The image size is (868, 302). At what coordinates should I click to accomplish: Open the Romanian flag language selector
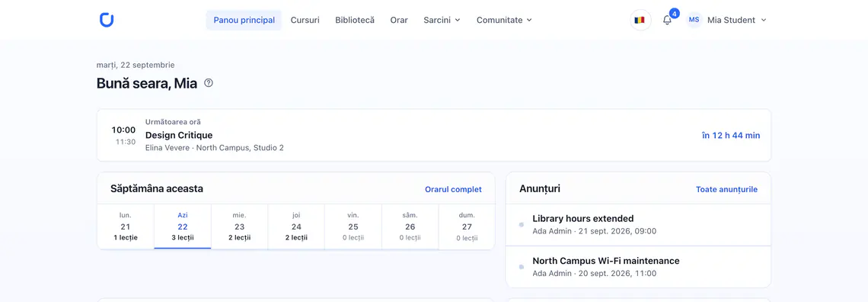(x=640, y=20)
